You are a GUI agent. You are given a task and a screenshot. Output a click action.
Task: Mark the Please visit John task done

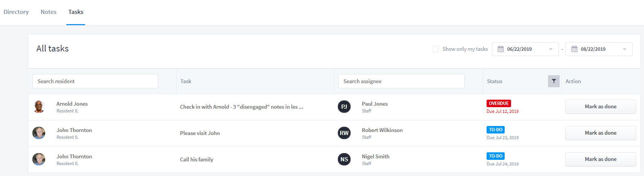pos(601,133)
